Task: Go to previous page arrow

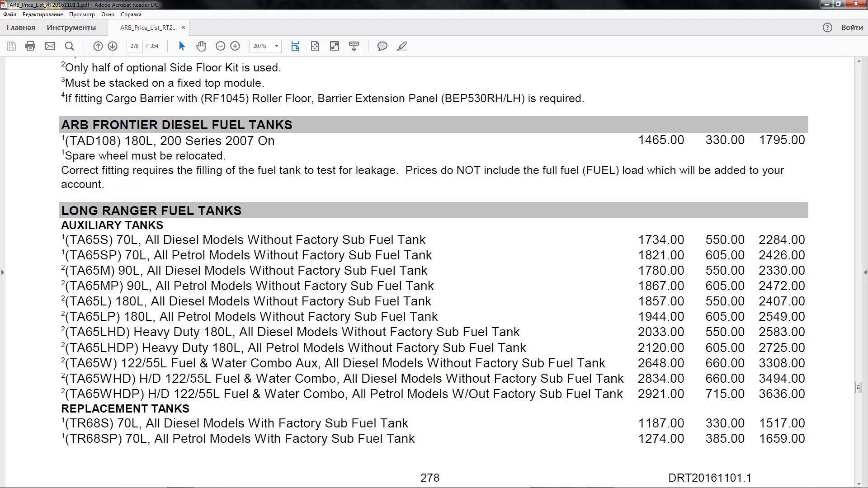Action: pyautogui.click(x=98, y=46)
